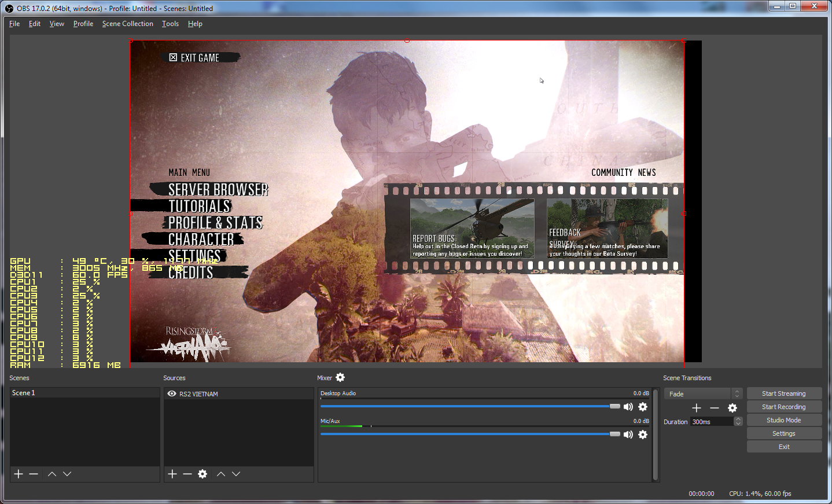The image size is (832, 504).
Task: Open transition properties gear icon
Action: coord(732,408)
